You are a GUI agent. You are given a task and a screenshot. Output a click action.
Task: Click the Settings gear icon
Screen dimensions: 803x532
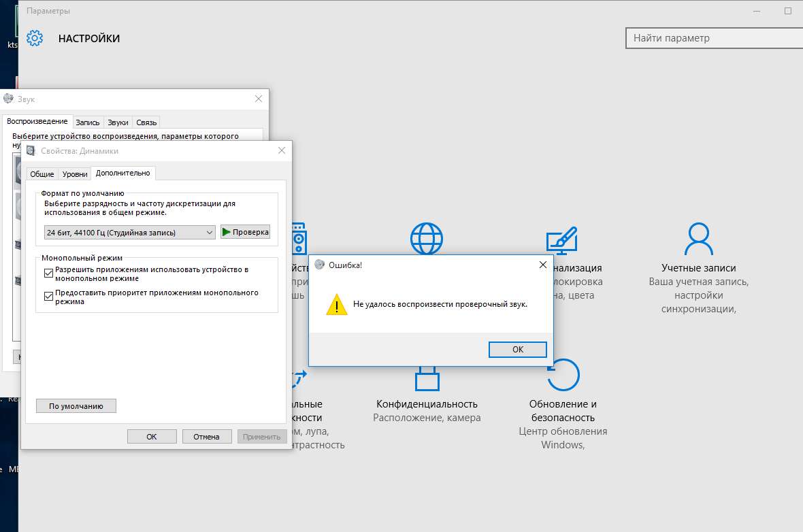tap(35, 38)
